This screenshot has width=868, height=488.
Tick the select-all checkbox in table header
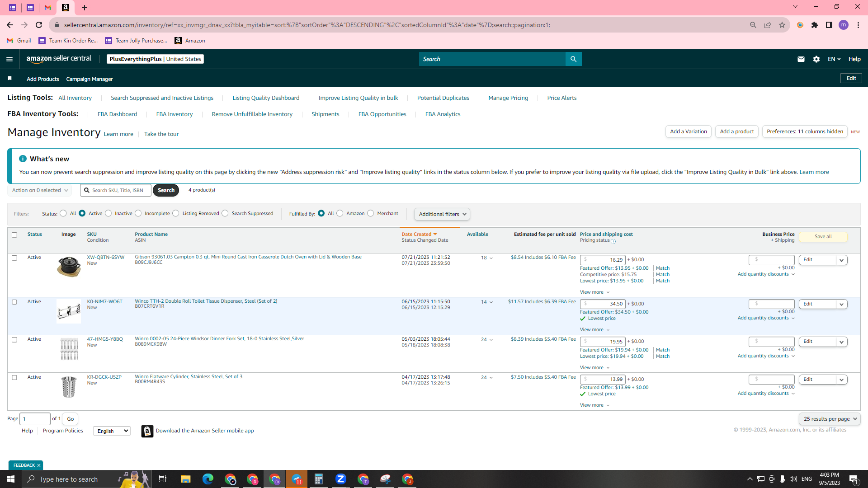(x=14, y=235)
